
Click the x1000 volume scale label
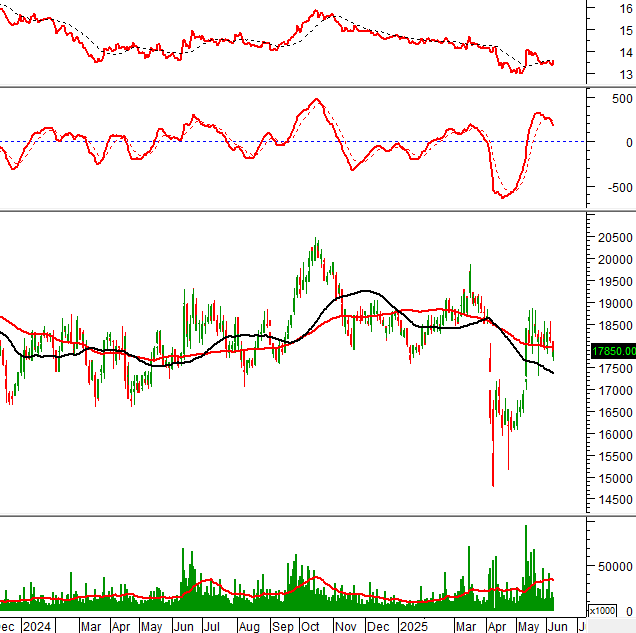(602, 611)
